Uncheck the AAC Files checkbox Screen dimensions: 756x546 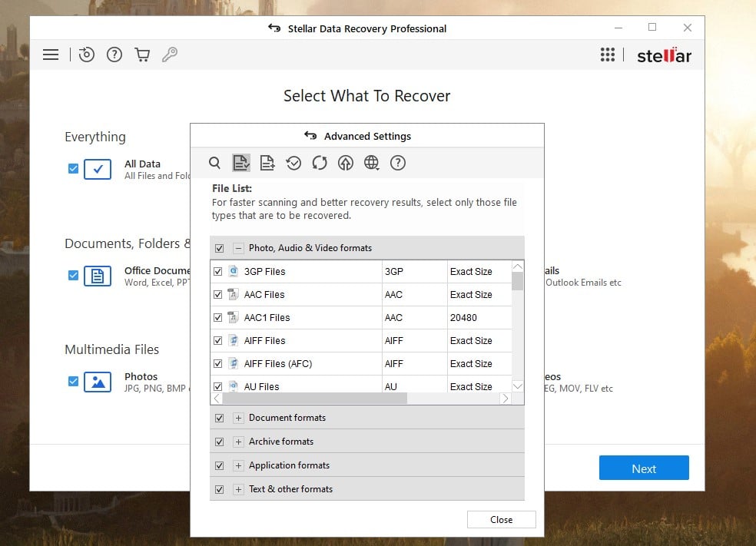218,294
